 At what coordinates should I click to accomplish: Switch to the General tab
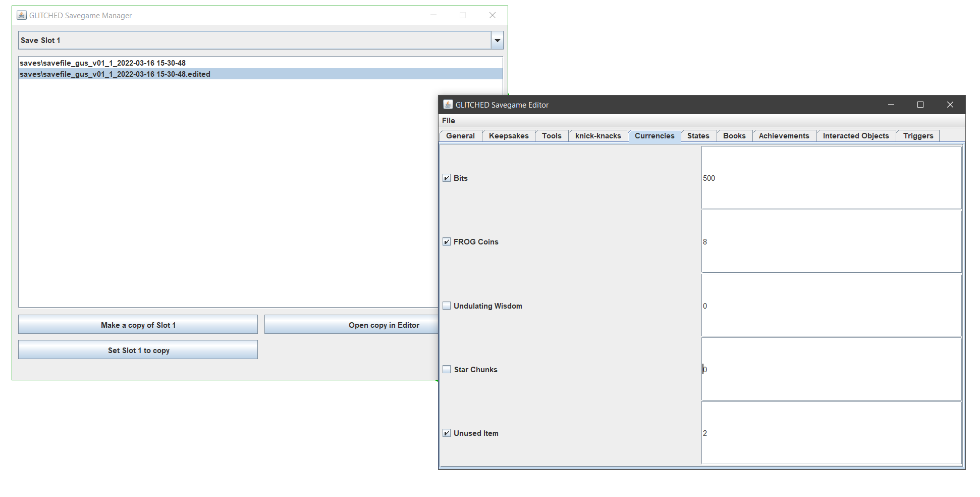tap(460, 135)
